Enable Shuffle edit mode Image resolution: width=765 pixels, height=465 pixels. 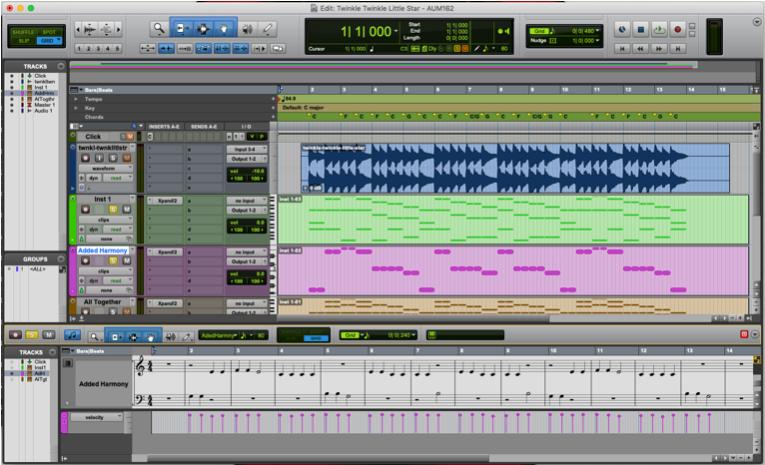point(23,32)
